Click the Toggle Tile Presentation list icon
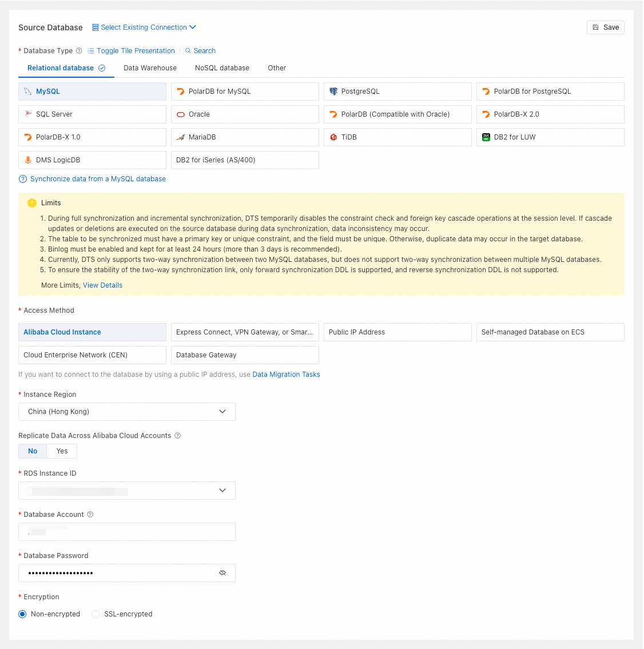Image resolution: width=644 pixels, height=649 pixels. [90, 50]
